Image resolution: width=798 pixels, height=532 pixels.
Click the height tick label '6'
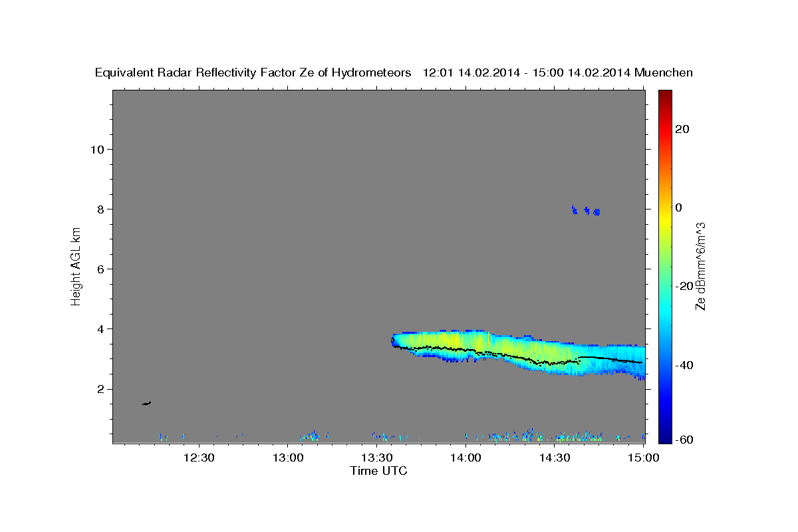coord(100,269)
